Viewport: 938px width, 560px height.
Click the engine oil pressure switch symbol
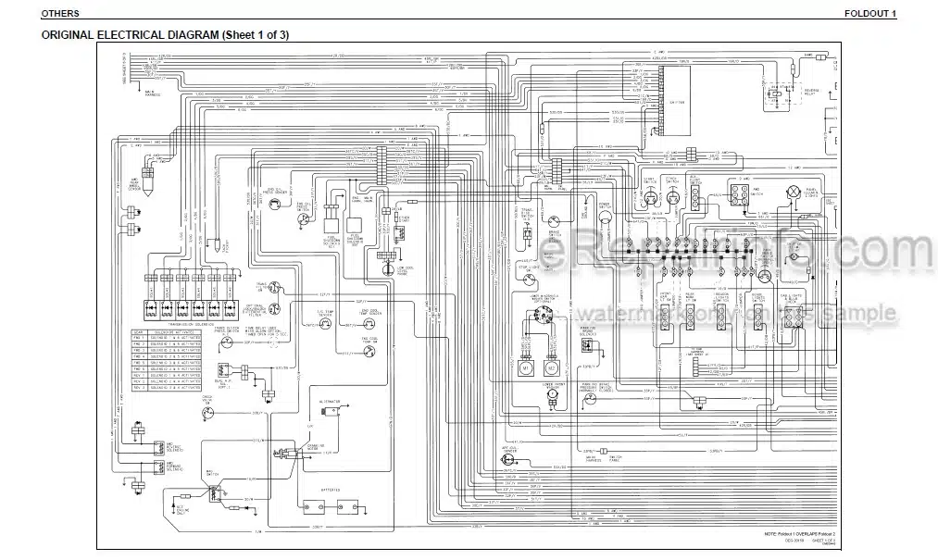pos(304,219)
